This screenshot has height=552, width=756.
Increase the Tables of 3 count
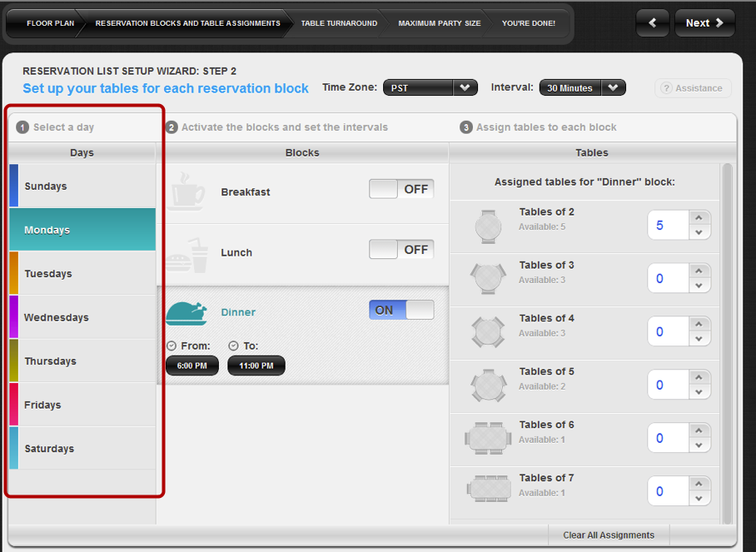(699, 271)
